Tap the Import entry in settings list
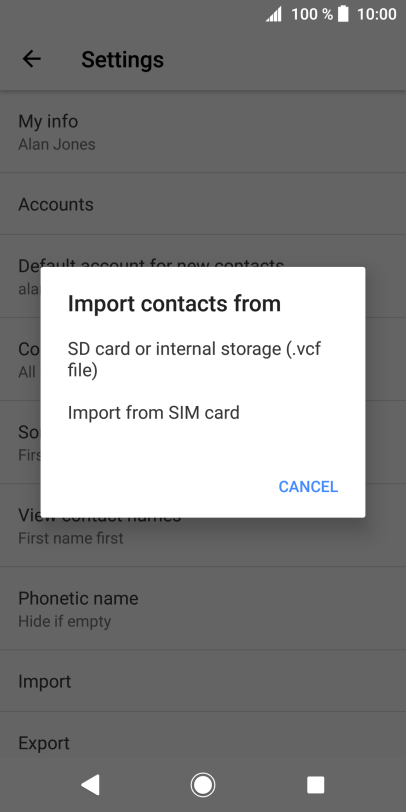This screenshot has height=812, width=406. [203, 681]
